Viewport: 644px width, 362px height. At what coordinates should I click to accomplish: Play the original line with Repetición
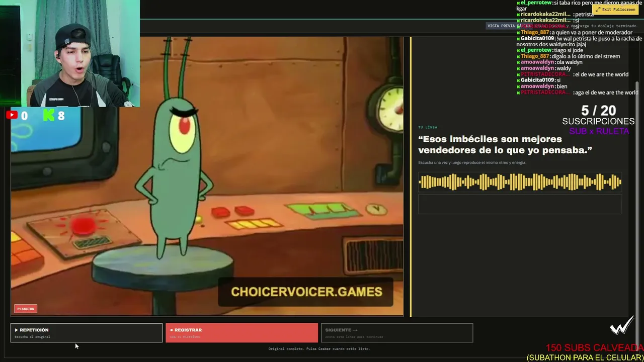87,333
